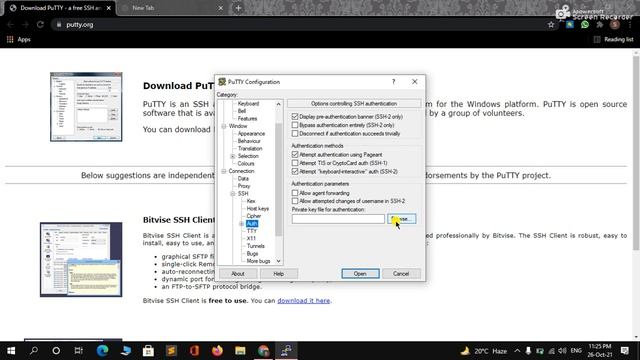Open taskbar search magnifier
This screenshot has width=640, height=360.
[x=34, y=351]
